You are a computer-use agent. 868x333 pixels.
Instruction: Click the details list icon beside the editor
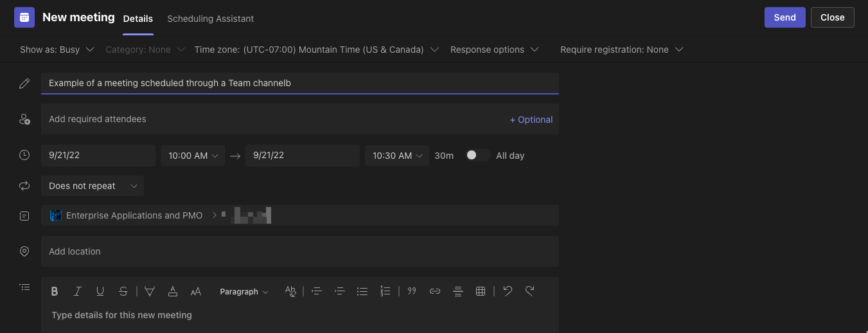pyautogui.click(x=24, y=287)
